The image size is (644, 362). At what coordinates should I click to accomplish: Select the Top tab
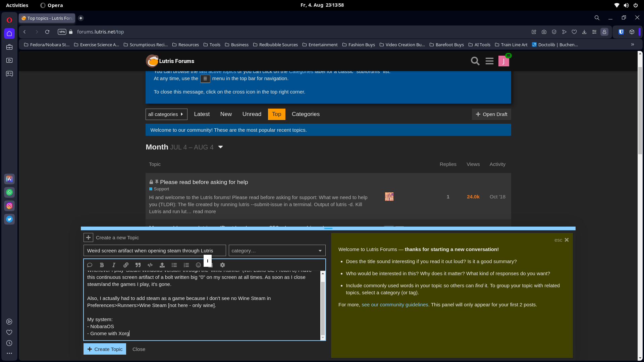coord(277,114)
